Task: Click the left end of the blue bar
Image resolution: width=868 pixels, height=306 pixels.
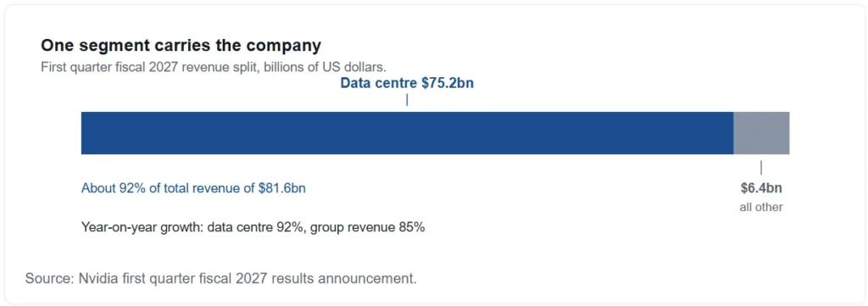Action: (x=83, y=133)
